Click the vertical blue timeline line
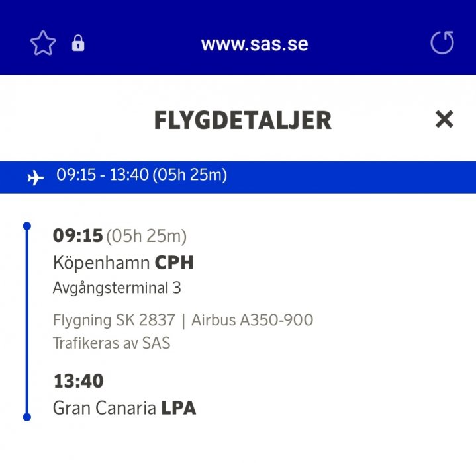Viewport: 476px width, 463px height. [26, 321]
